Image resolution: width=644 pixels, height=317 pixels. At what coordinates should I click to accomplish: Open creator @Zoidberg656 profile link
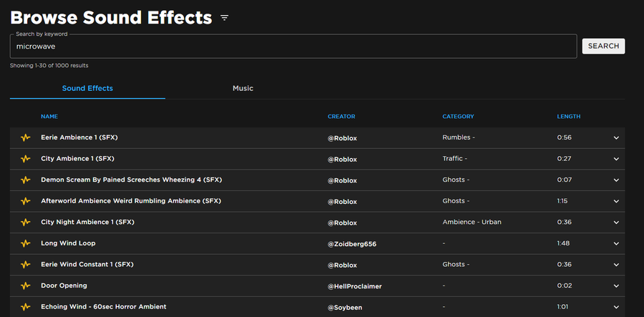pos(352,244)
